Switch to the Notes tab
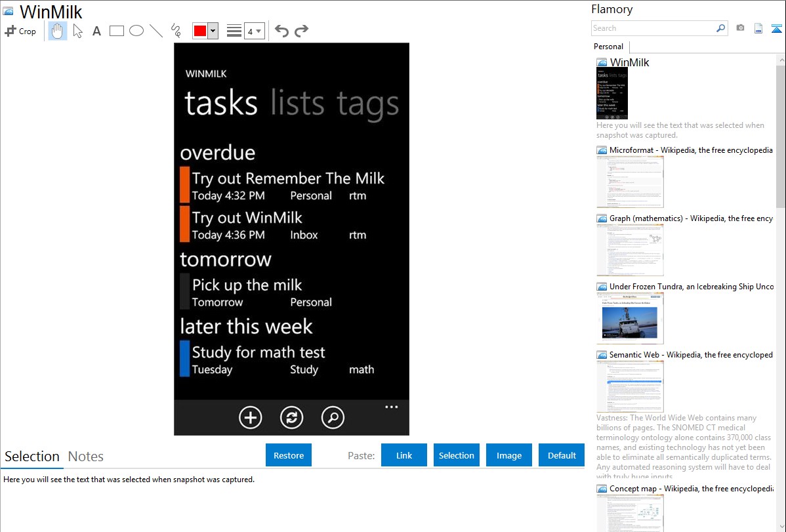 [86, 457]
